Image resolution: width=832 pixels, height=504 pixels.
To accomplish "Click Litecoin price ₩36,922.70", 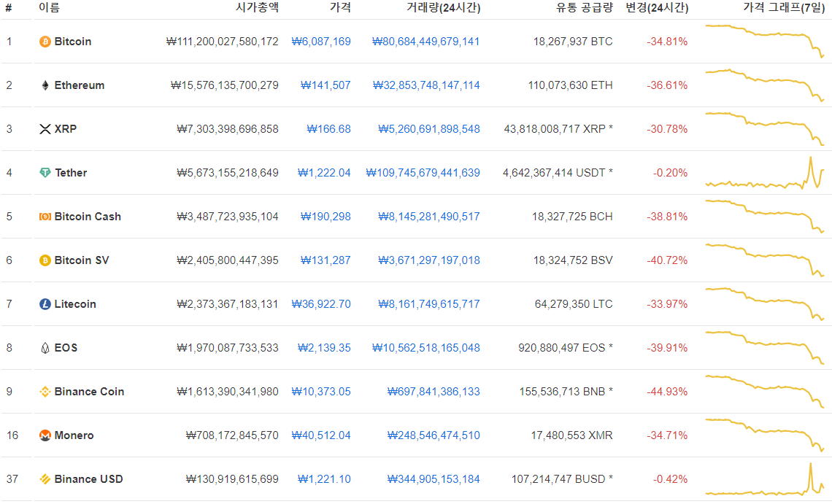I will 321,304.
